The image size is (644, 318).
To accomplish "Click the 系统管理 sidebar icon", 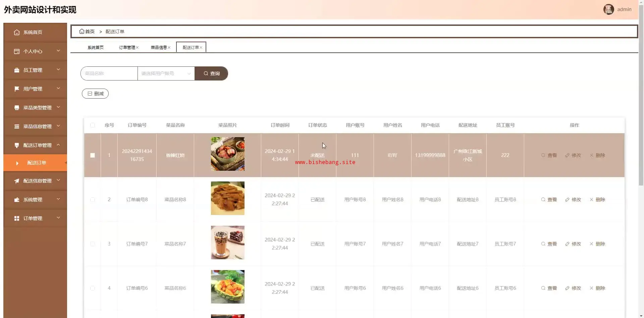I will [x=17, y=200].
